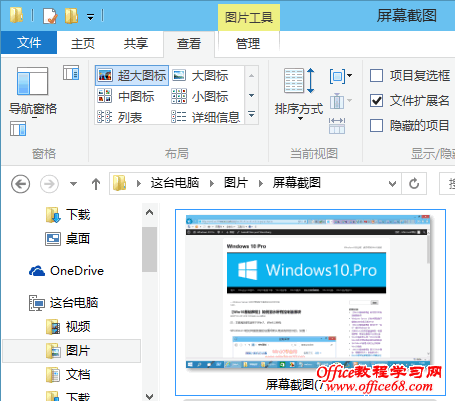Open the quick access toolbar customize dropdown

tap(90, 17)
